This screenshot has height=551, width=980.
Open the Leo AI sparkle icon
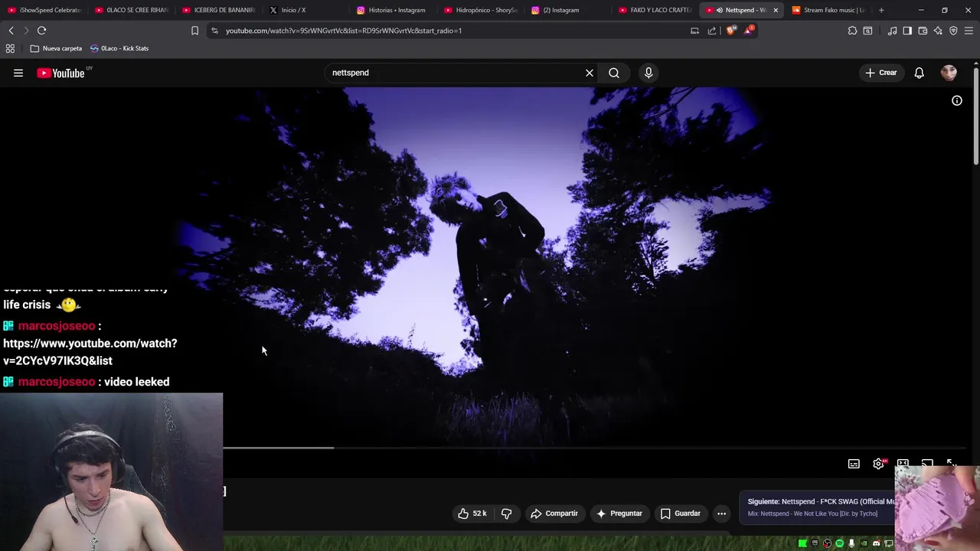coord(938,31)
